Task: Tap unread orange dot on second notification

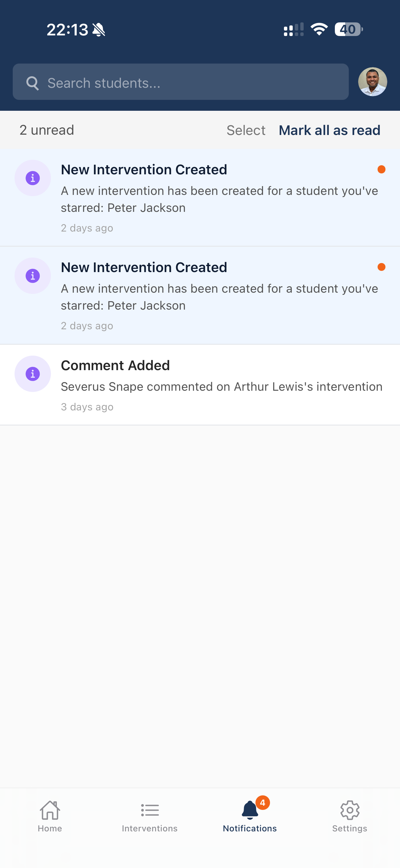Action: 382,267
